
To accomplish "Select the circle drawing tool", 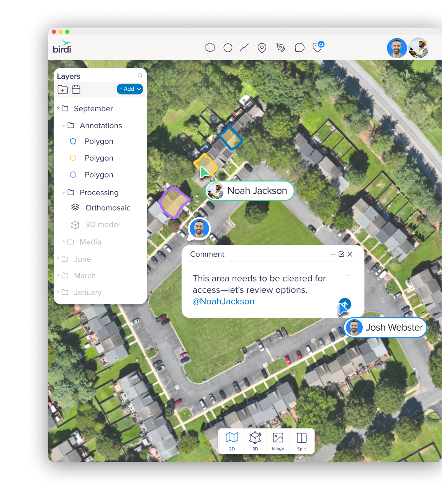I will [x=228, y=47].
